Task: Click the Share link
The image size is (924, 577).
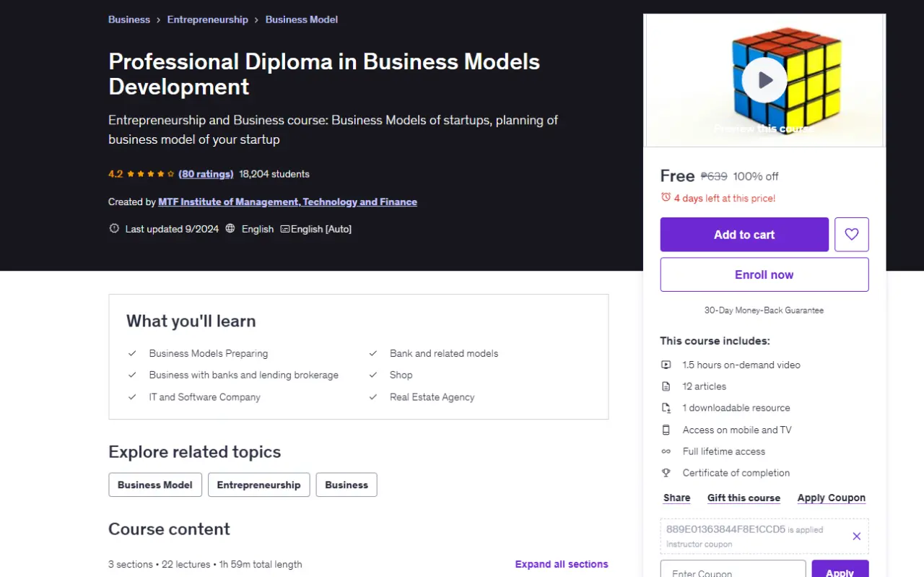Action: [677, 498]
